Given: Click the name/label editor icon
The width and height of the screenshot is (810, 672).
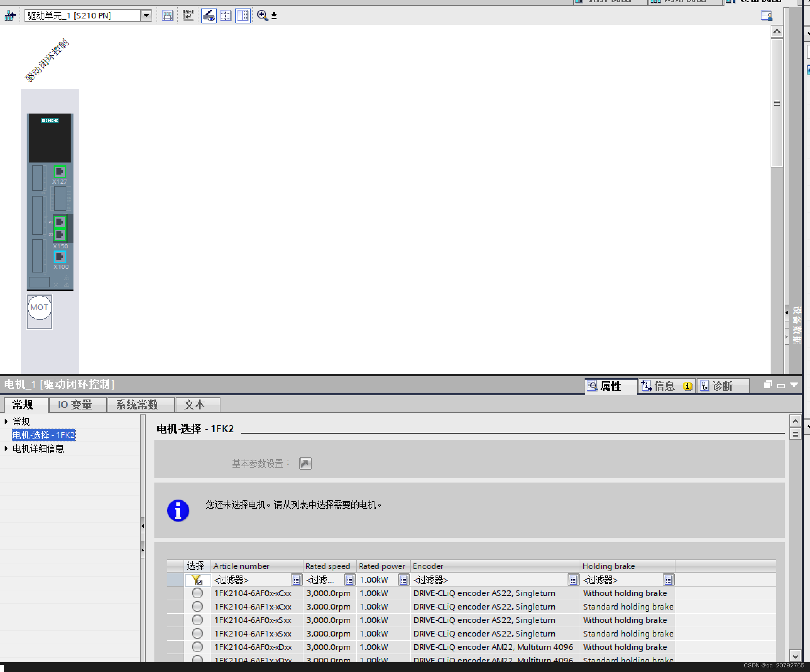Looking at the screenshot, I should click(x=186, y=16).
